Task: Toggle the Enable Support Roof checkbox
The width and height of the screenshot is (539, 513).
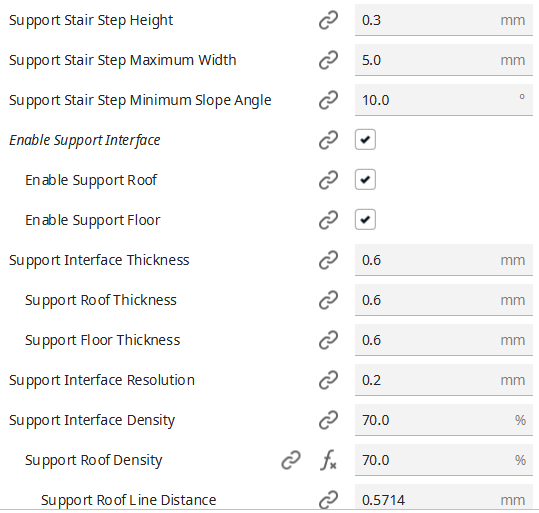Action: (x=365, y=179)
